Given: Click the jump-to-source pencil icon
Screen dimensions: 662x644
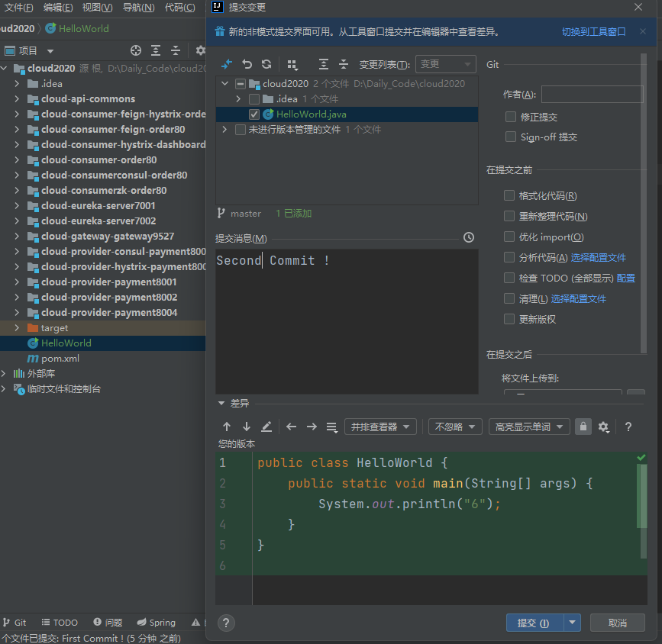Looking at the screenshot, I should pyautogui.click(x=266, y=427).
